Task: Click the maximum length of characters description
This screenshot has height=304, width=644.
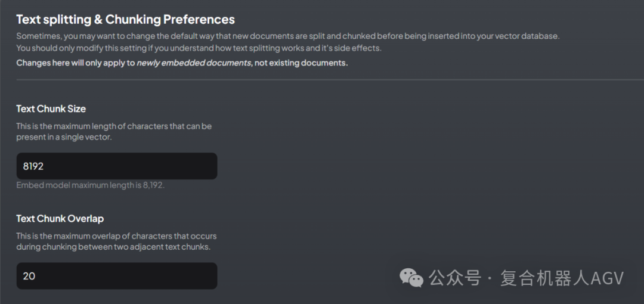Action: pyautogui.click(x=113, y=132)
